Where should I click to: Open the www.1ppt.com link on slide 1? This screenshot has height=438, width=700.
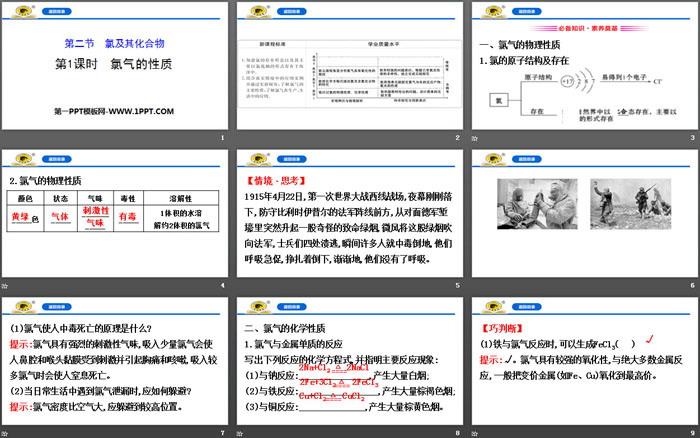pos(115,110)
